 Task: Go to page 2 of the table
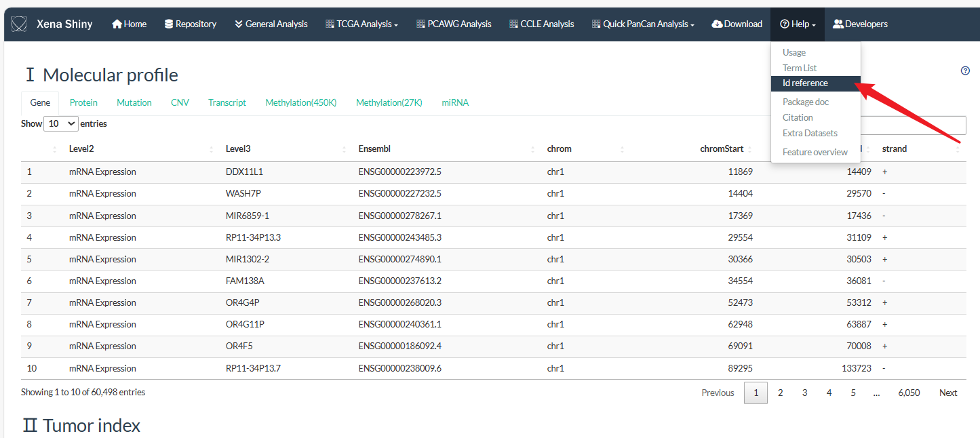tap(781, 393)
